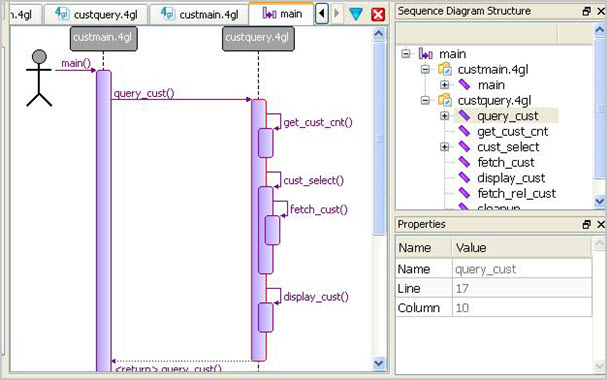Click the actor stick figure in diagram
This screenshot has width=607, height=380.
pos(39,78)
